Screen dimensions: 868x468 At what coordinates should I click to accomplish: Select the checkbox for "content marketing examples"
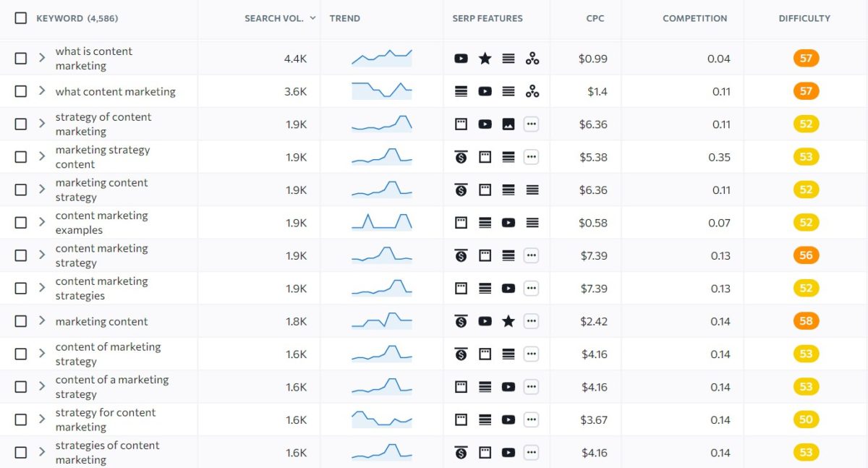[20, 222]
